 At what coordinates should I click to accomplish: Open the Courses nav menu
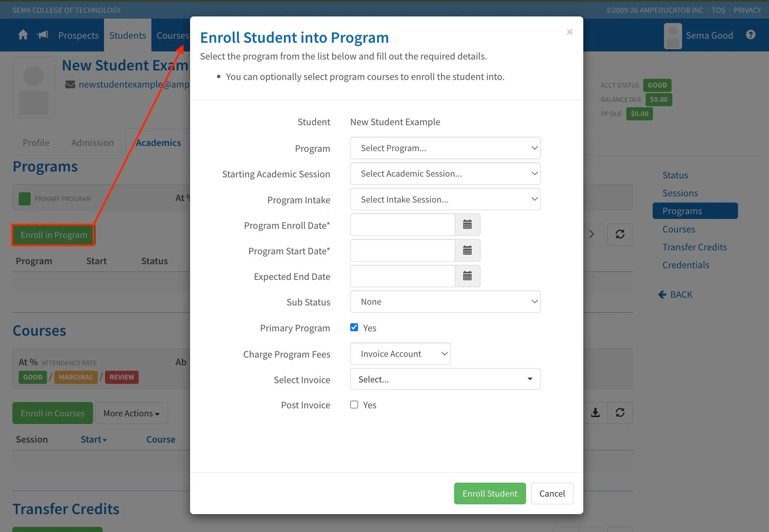click(173, 35)
